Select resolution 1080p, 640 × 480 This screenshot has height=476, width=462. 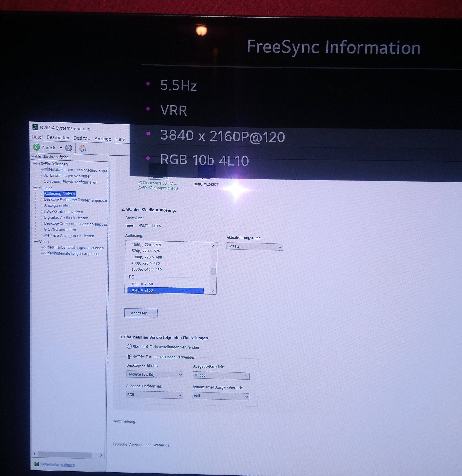(146, 269)
